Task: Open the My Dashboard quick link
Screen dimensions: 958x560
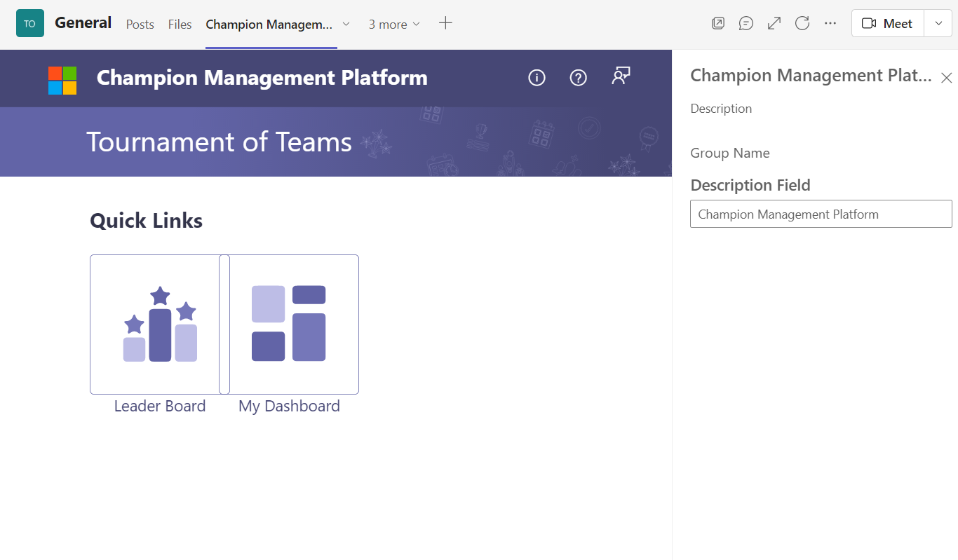Action: pyautogui.click(x=290, y=324)
